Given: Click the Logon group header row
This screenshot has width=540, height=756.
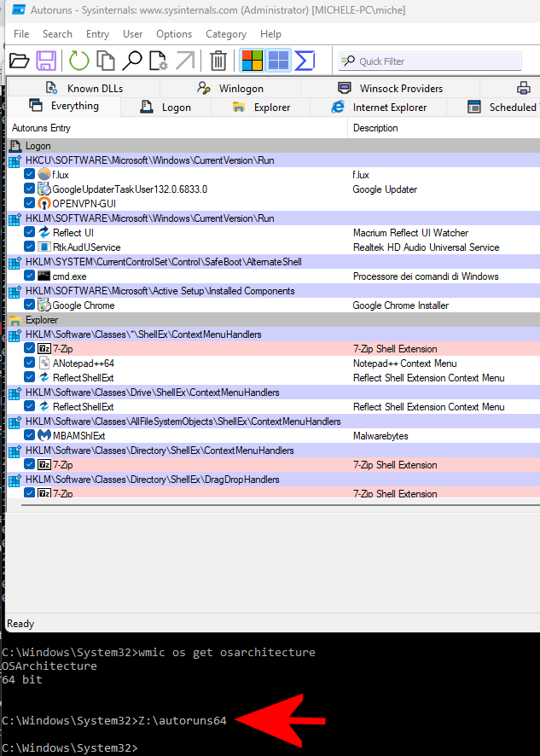Looking at the screenshot, I should [274, 146].
